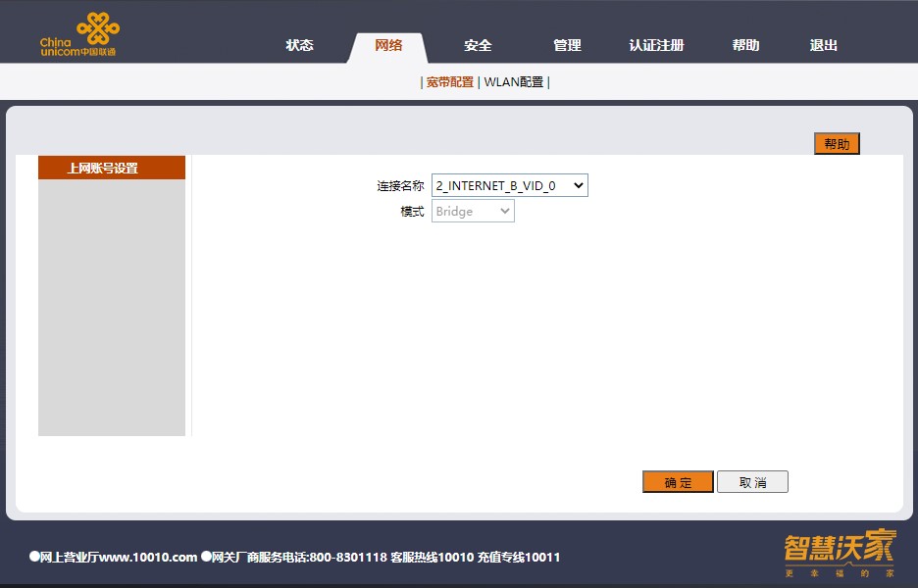Click 退出 to log out
The width and height of the screenshot is (918, 588).
pyautogui.click(x=824, y=45)
